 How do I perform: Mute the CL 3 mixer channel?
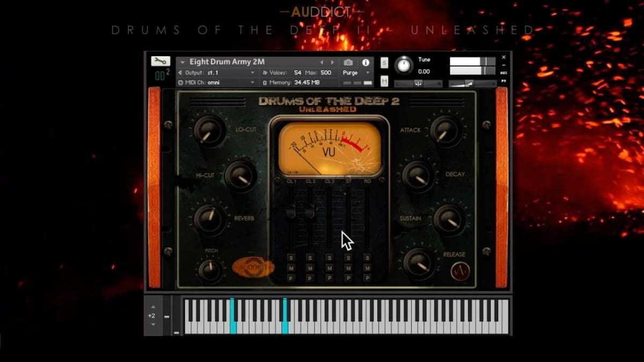click(329, 268)
